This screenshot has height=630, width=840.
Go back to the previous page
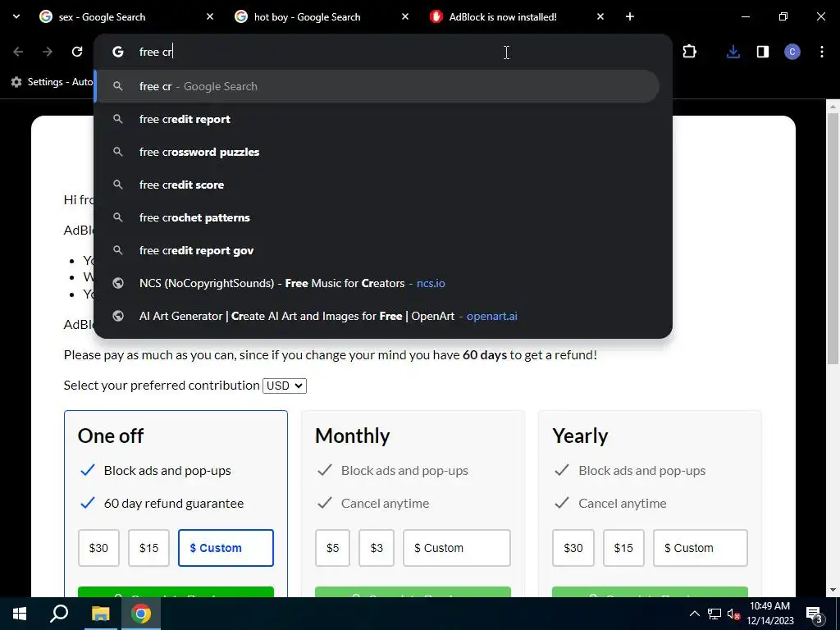point(18,52)
